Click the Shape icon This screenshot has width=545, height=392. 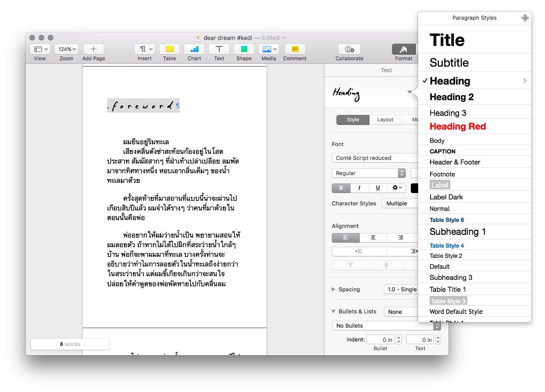tap(244, 49)
